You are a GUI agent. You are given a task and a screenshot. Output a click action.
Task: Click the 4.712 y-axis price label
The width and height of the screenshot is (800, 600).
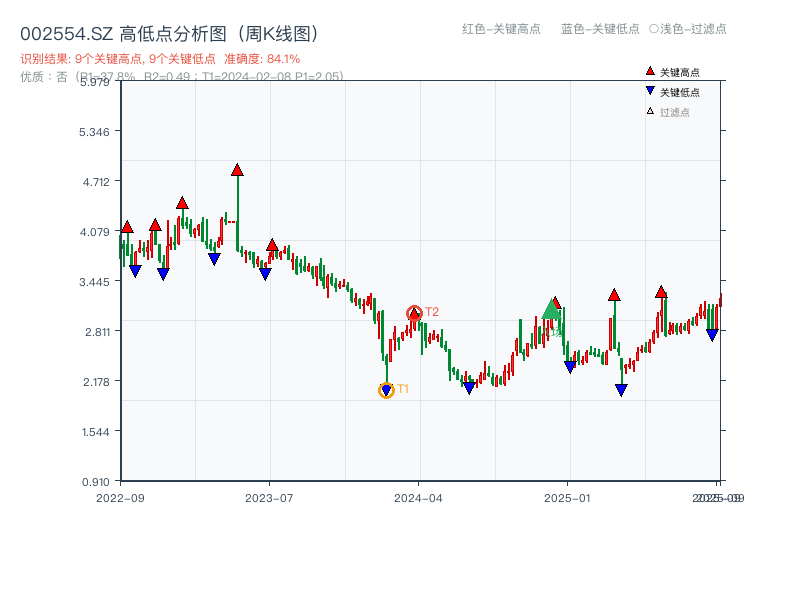point(99,181)
